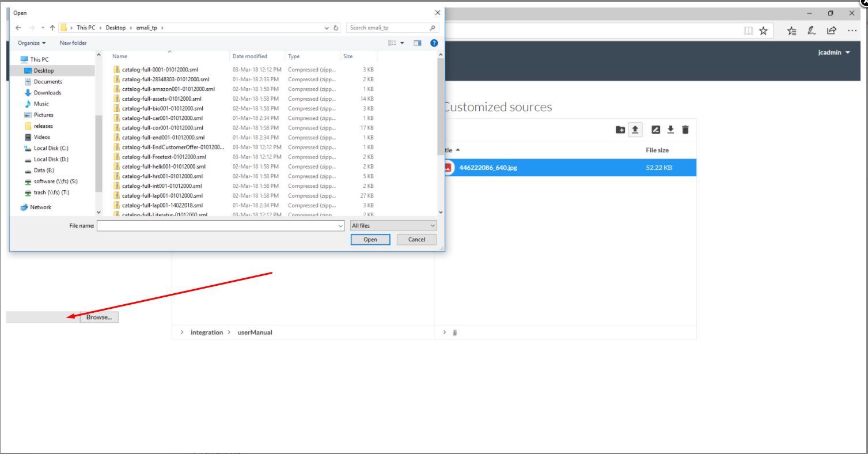Click the Share icon in the browser toolbar

click(x=832, y=31)
